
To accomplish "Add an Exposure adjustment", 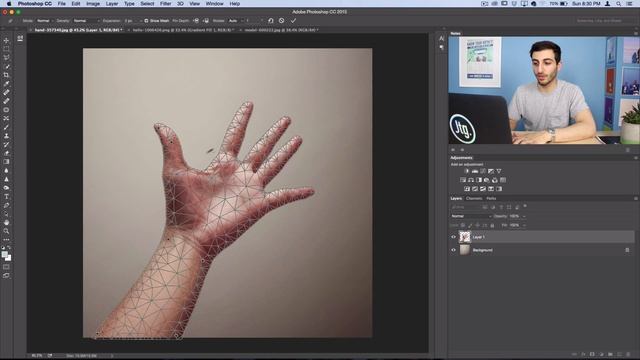I will [491, 171].
